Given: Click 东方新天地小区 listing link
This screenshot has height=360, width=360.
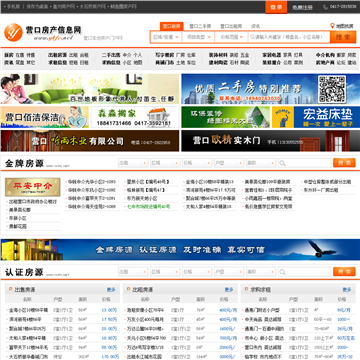Looking at the screenshot, I should (x=142, y=198).
